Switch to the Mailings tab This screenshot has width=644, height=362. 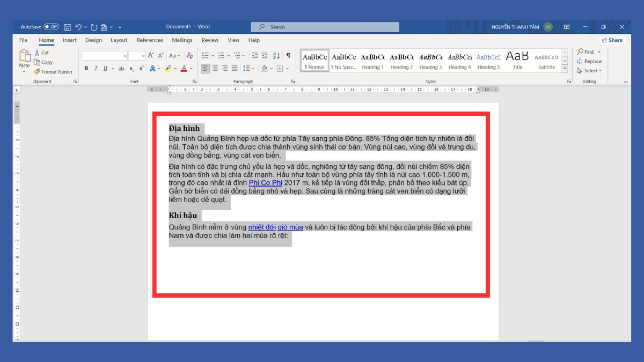[x=182, y=40]
